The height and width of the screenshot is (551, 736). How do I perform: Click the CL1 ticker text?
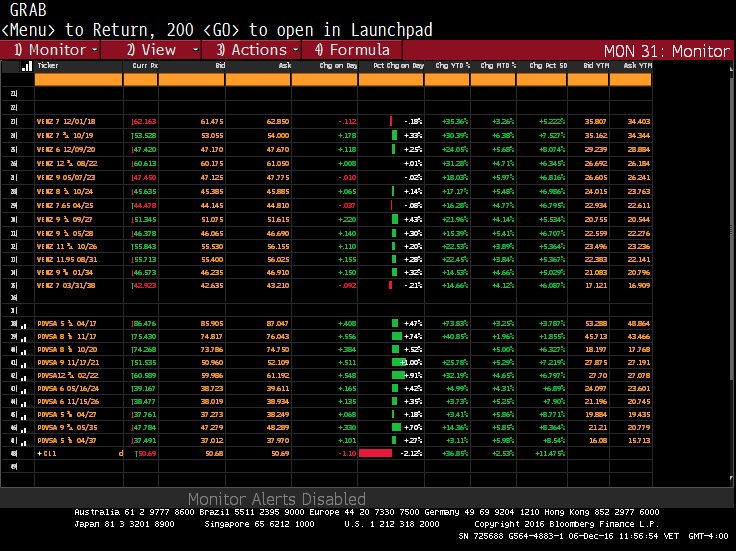(50, 454)
